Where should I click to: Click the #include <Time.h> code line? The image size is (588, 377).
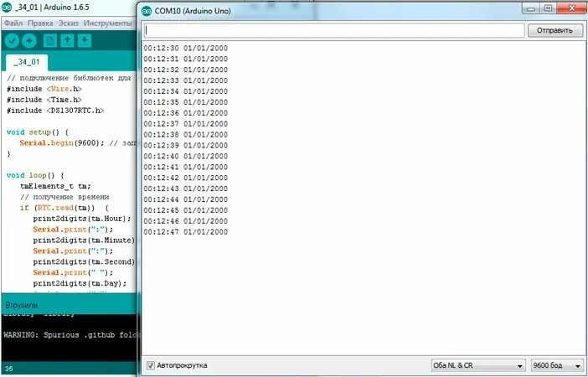click(44, 101)
